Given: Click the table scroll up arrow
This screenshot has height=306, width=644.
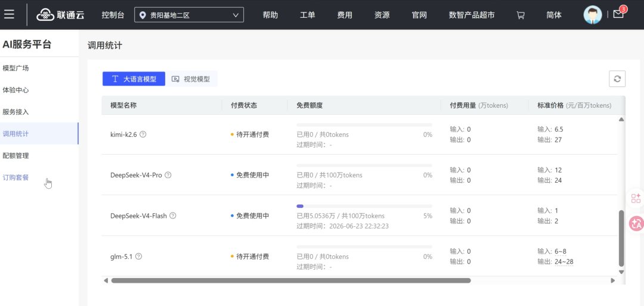Looking at the screenshot, I should tap(621, 120).
